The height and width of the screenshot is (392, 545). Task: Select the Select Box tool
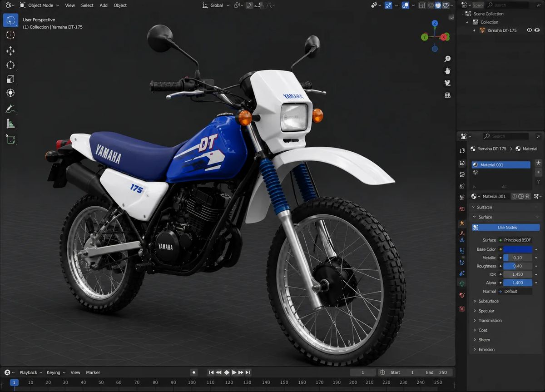tap(10, 20)
